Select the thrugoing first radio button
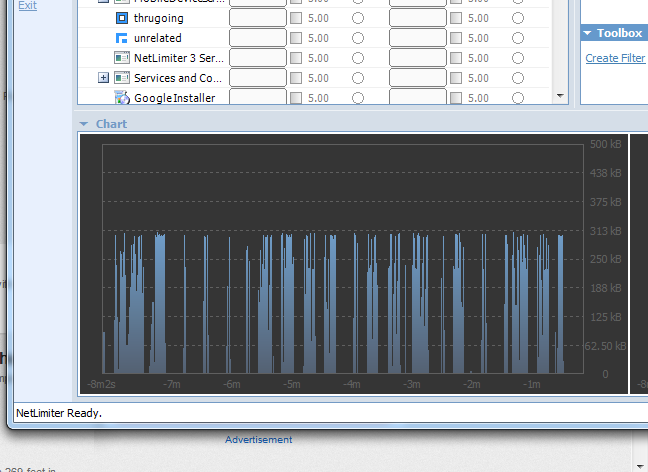This screenshot has width=648, height=472. pyautogui.click(x=358, y=18)
